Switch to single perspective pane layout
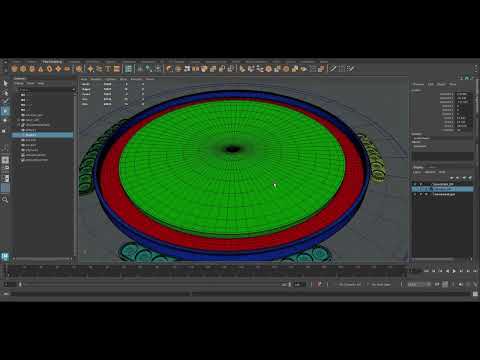Viewport: 480px width, 360px height. tap(5, 160)
